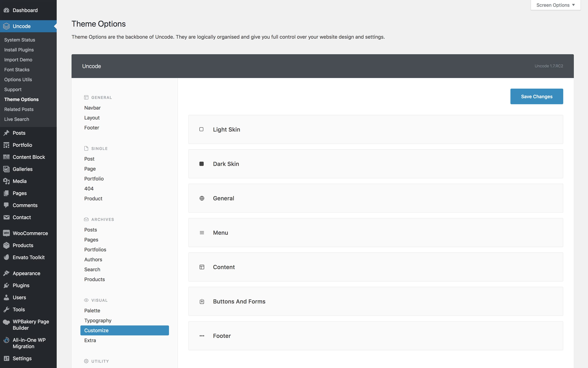
Task: Toggle the Light Skin checkbox
Action: click(201, 129)
